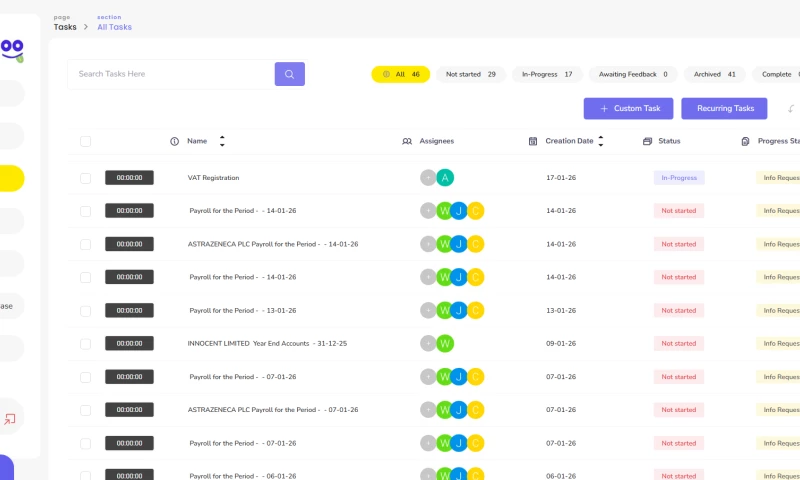
Task: Tick the checkbox for VAT Registration
Action: 85,178
